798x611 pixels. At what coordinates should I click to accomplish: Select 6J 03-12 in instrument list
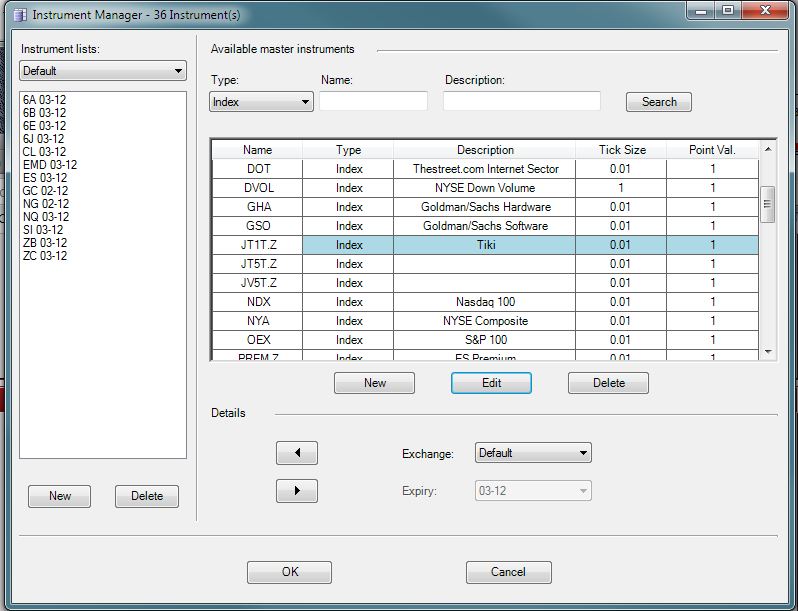coord(43,139)
